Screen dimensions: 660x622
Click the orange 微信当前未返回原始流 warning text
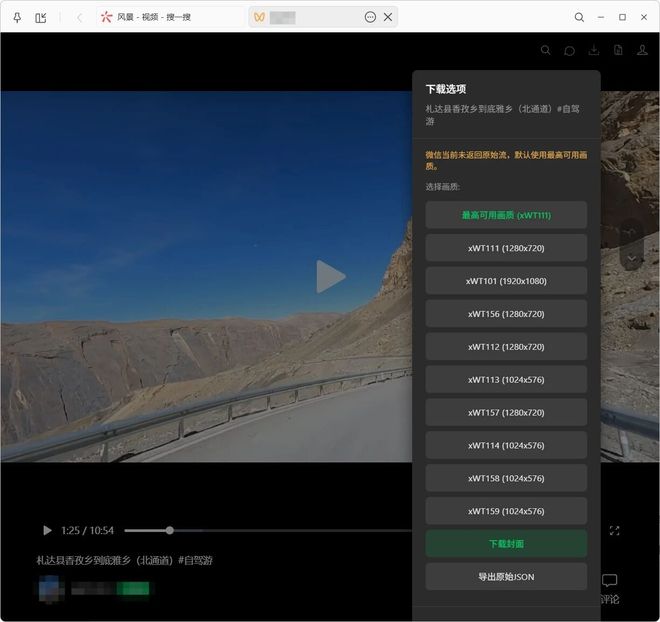506,160
